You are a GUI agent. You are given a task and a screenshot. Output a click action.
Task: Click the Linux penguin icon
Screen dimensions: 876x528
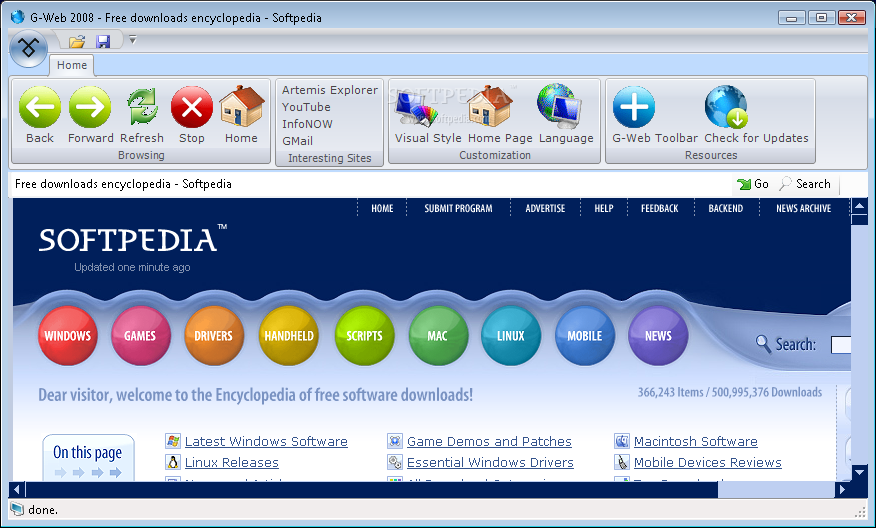click(173, 462)
